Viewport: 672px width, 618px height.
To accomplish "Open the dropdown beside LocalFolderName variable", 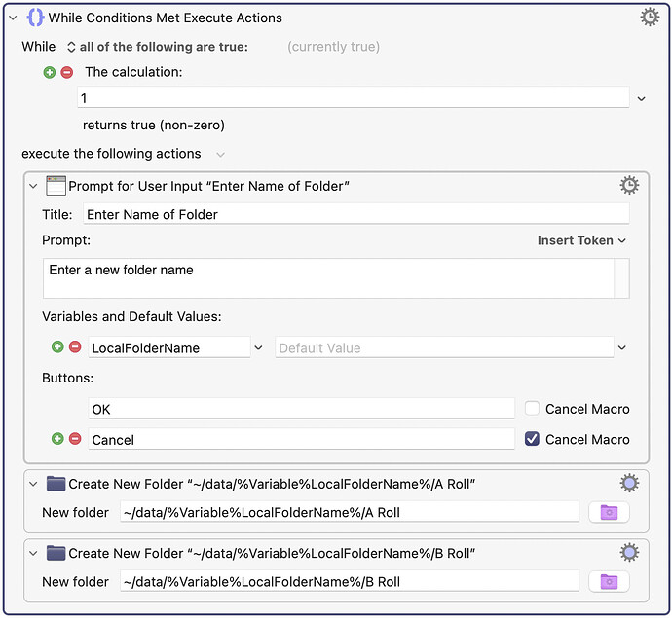I will [258, 347].
